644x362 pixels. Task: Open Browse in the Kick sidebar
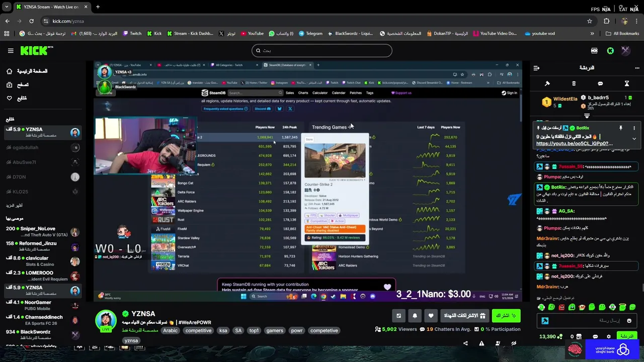[x=17, y=85]
